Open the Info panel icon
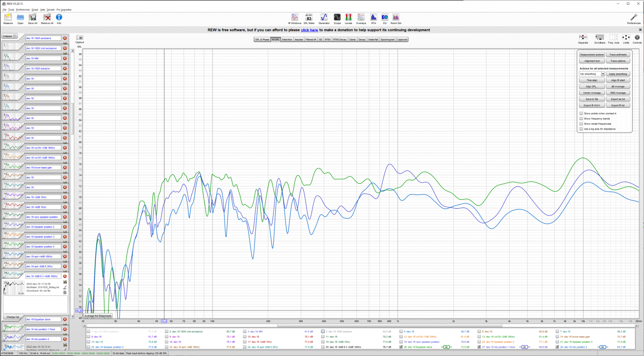The height and width of the screenshot is (356, 644). [x=59, y=17]
